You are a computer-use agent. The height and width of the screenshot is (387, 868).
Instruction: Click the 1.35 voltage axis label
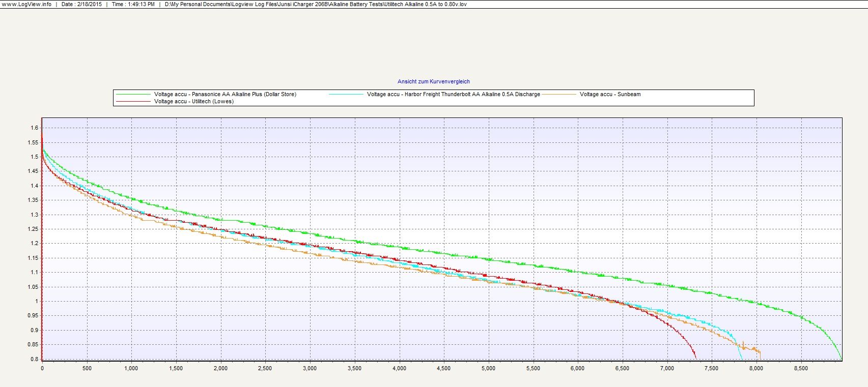(x=33, y=200)
